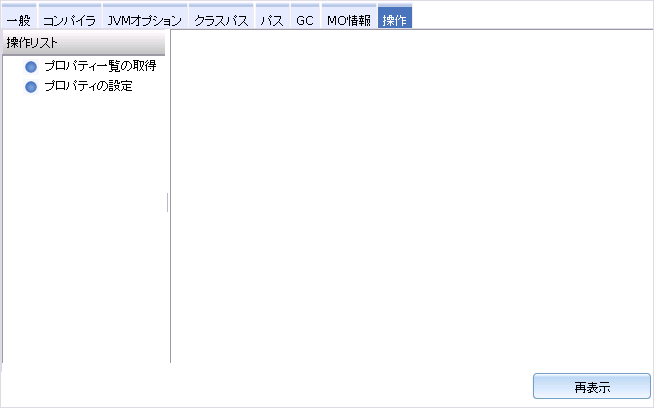Viewport: 654px width, 408px height.
Task: Click the left border of the operation list
Action: pyautogui.click(x=2, y=200)
